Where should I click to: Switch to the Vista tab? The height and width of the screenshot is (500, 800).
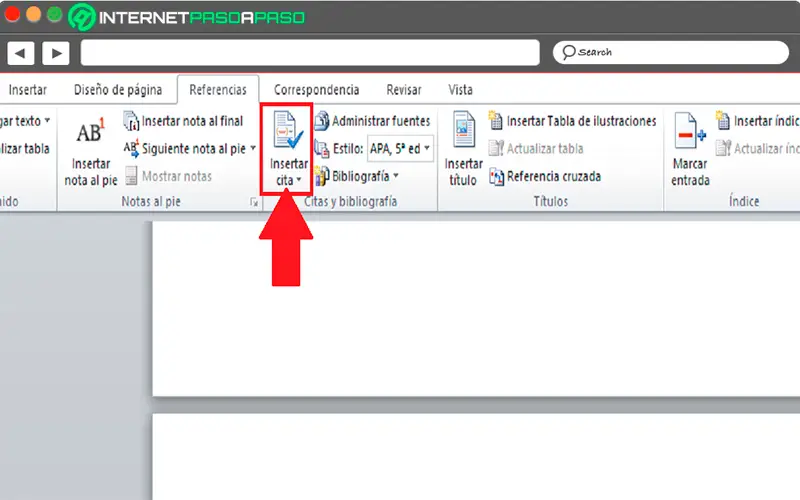460,90
